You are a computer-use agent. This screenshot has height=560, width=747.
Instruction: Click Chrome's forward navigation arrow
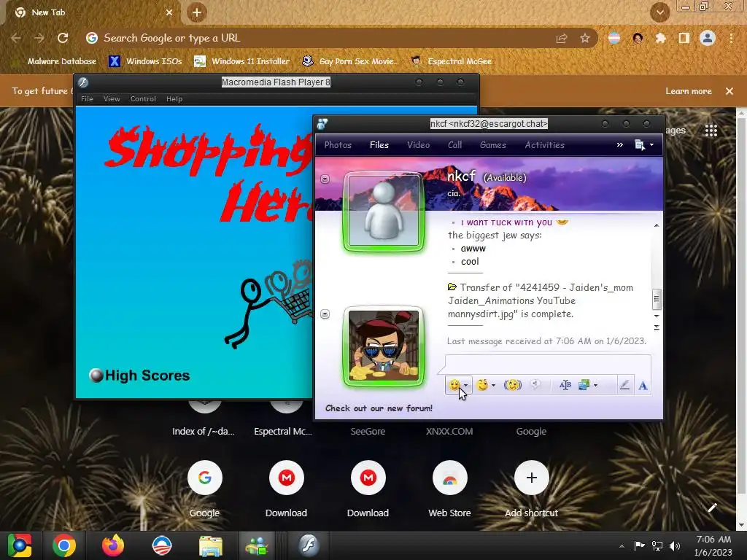(39, 38)
